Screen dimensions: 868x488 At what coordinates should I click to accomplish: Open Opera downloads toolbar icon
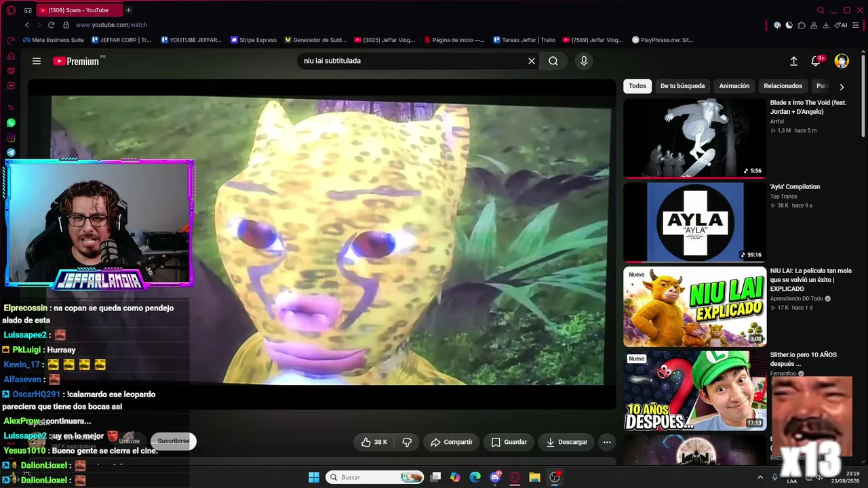826,25
